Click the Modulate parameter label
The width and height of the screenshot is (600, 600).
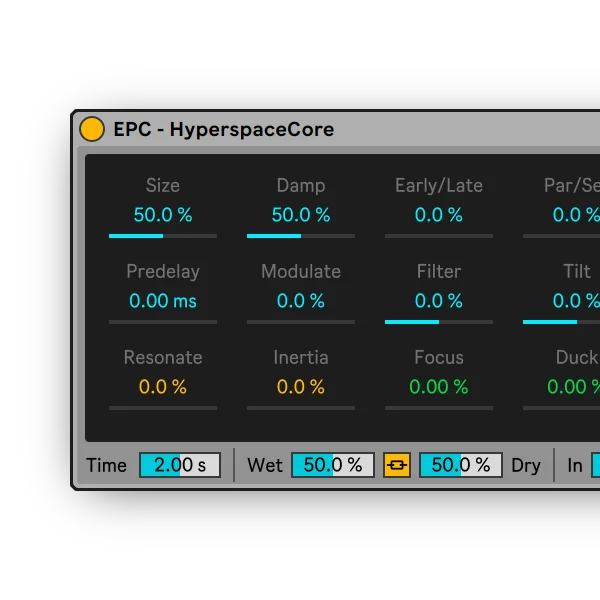click(x=301, y=272)
